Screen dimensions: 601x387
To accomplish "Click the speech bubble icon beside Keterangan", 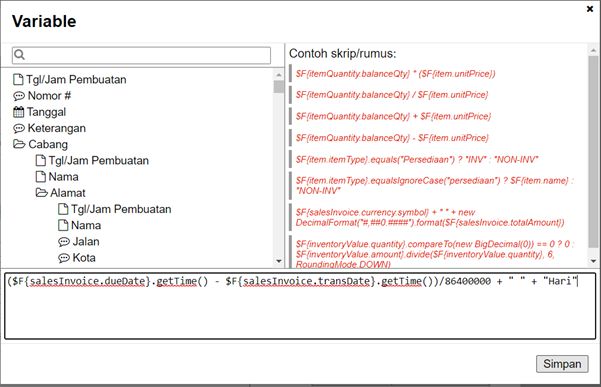I will (19, 128).
